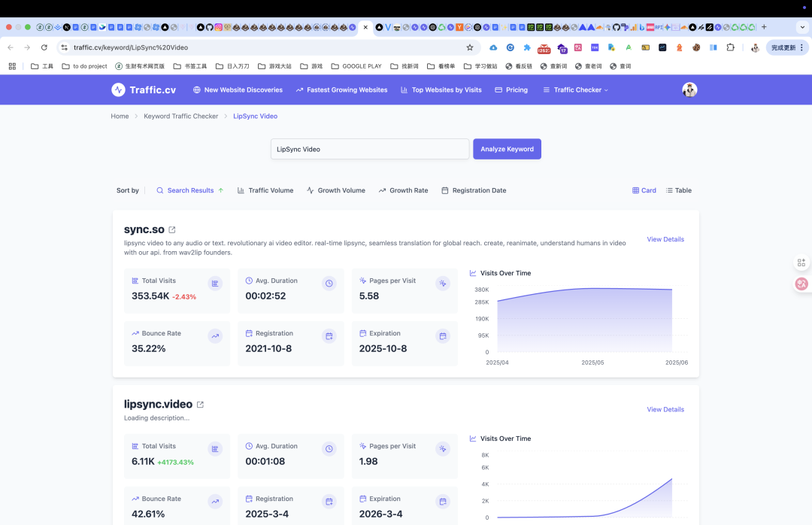The image size is (812, 525).
Task: Sort by Growth Rate
Action: [404, 190]
